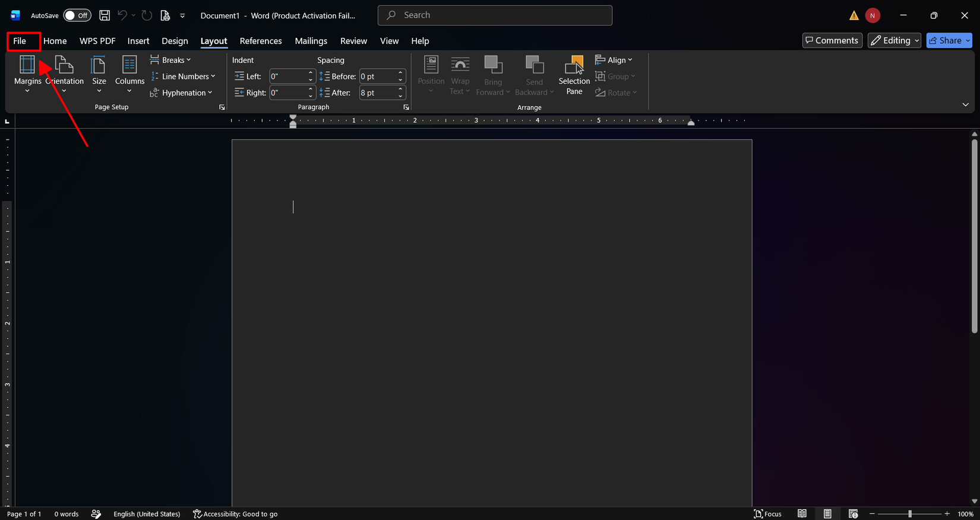
Task: Open the Editing mode dropdown
Action: click(x=894, y=40)
